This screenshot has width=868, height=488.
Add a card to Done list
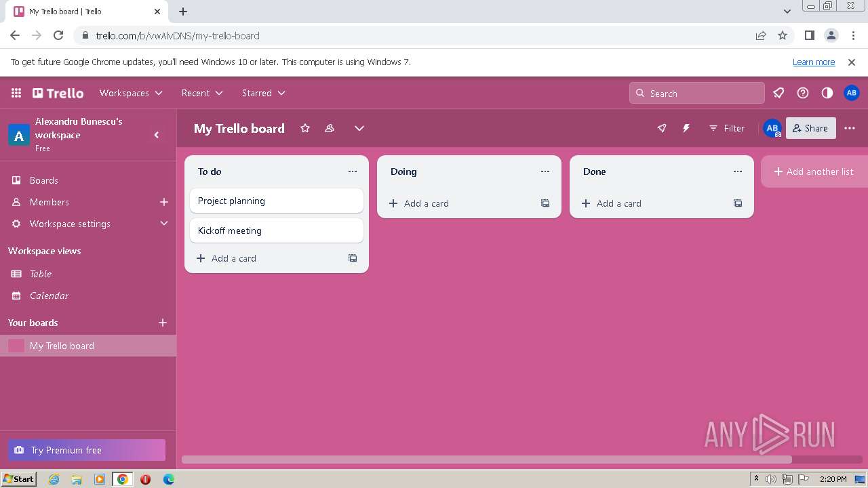click(651, 203)
